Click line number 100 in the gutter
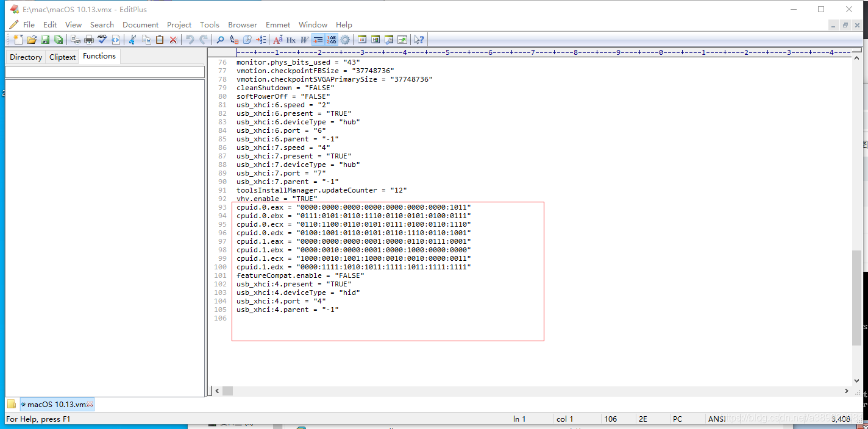The height and width of the screenshot is (429, 868). click(220, 267)
